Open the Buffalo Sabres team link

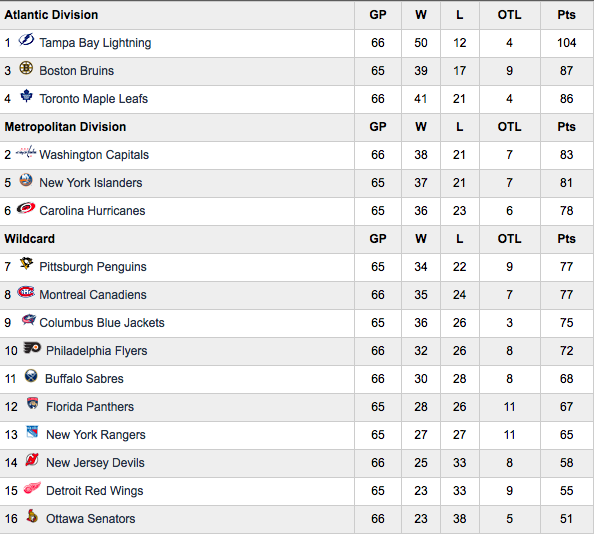pyautogui.click(x=84, y=379)
